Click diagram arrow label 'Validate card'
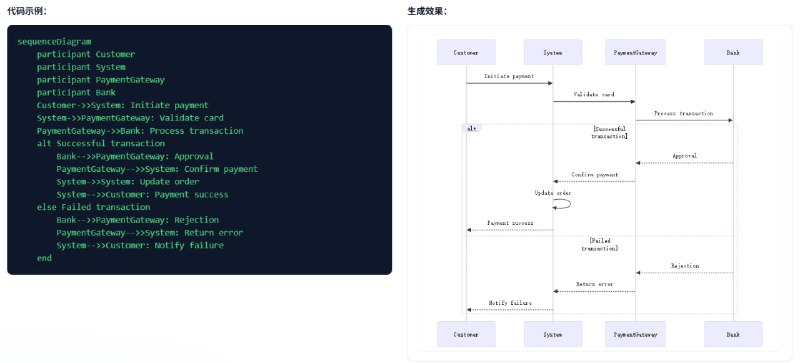This screenshot has width=800, height=363. pos(594,94)
